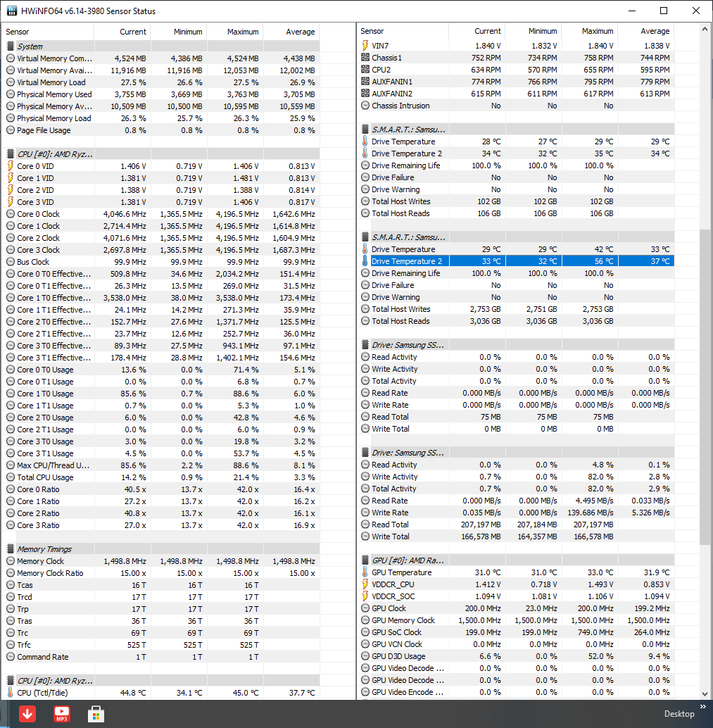Open the YouTube MP3 taskbar app

pyautogui.click(x=62, y=714)
